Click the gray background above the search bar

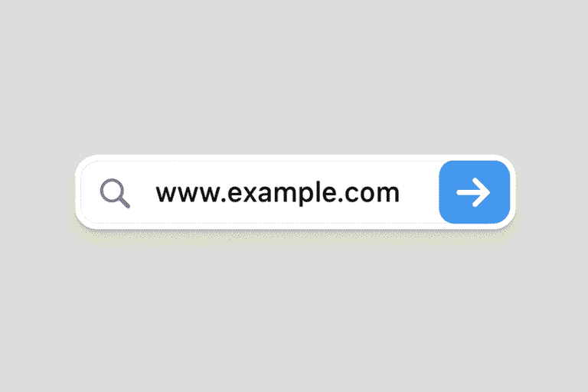coord(294,75)
